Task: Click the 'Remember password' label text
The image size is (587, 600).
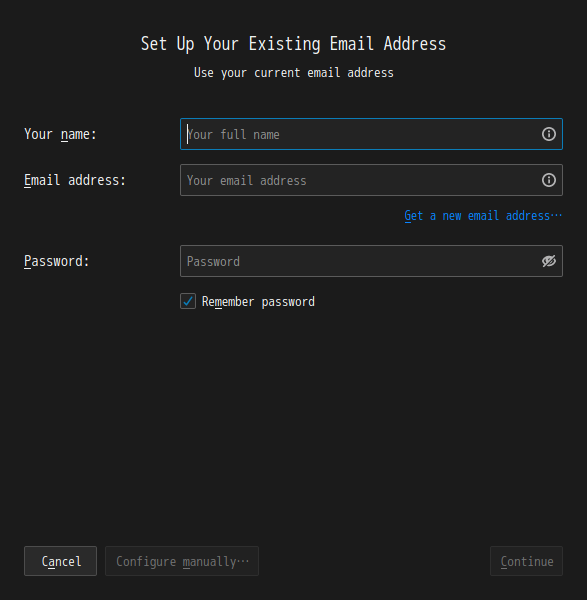Action: [x=258, y=302]
